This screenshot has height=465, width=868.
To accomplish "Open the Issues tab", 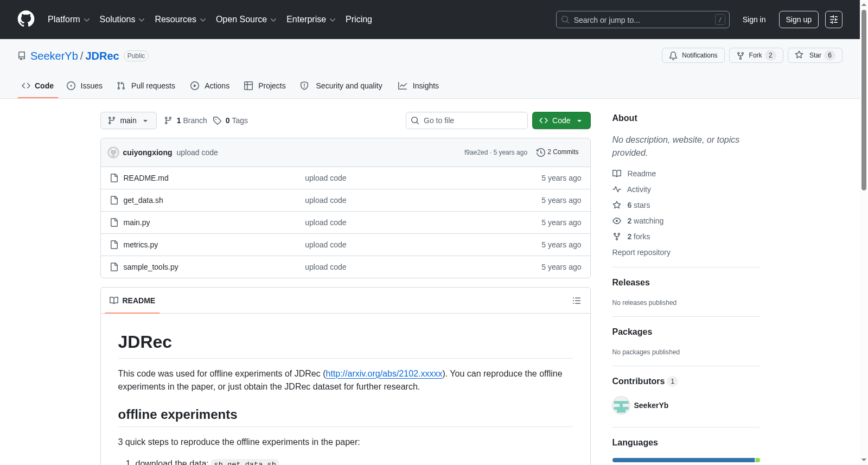I will coord(85,86).
